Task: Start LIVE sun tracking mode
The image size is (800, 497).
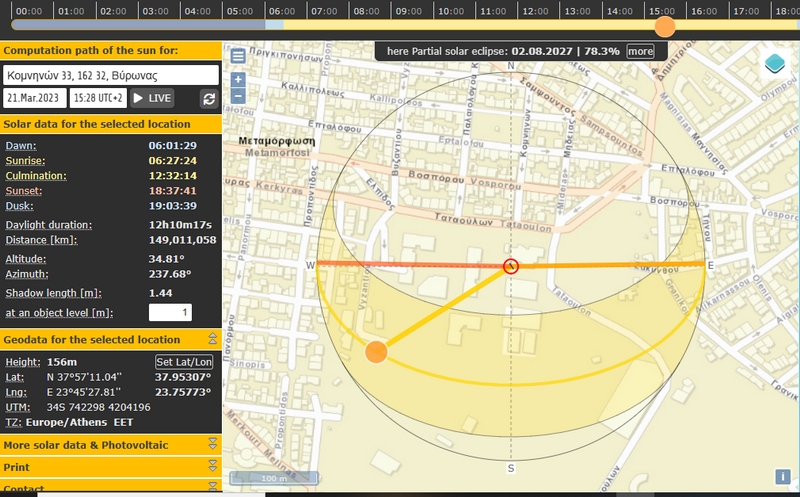Action: 152,98
